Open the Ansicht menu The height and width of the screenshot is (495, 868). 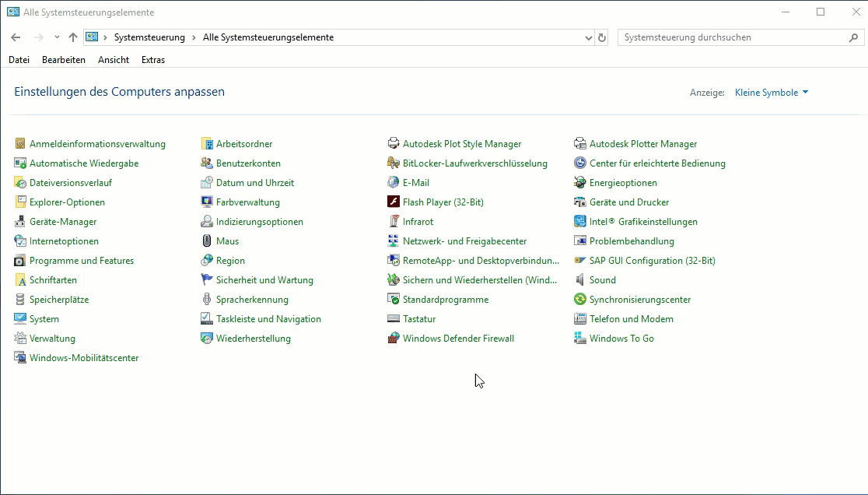[114, 60]
